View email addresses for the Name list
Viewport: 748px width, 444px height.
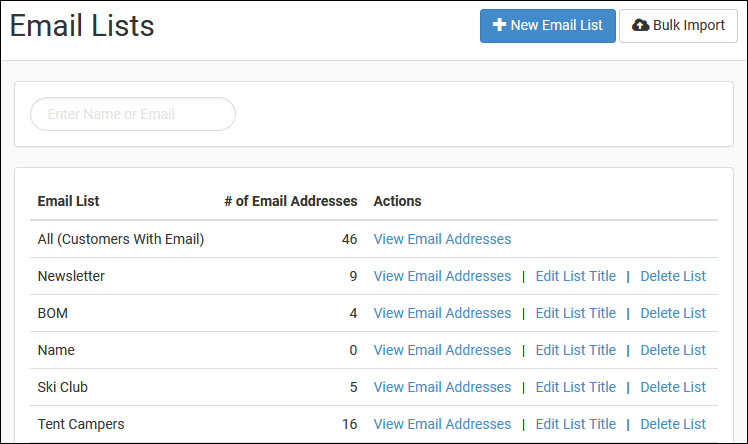pos(442,350)
